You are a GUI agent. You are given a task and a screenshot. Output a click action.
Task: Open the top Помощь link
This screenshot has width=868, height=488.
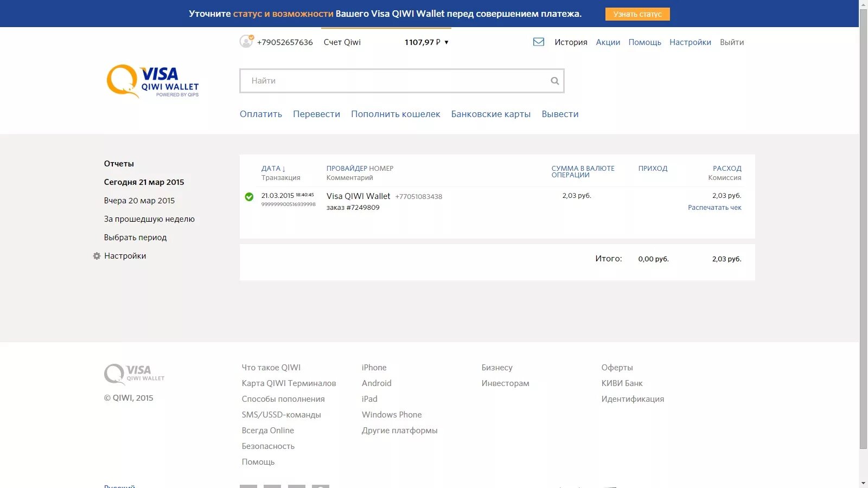pos(644,42)
